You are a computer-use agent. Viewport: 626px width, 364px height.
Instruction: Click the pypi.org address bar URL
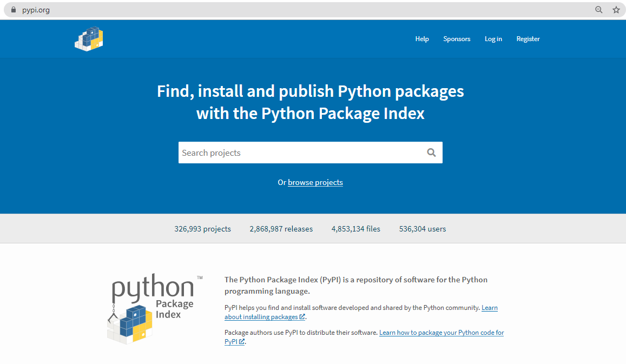(x=36, y=10)
